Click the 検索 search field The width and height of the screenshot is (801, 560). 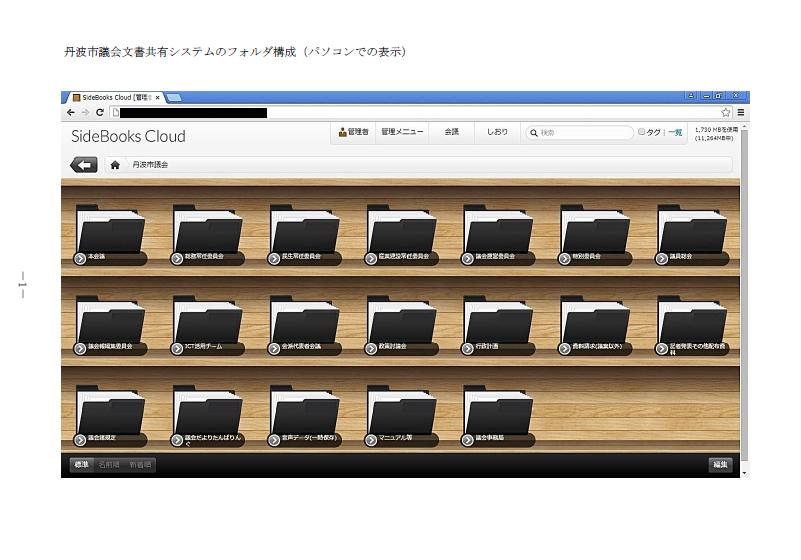tap(579, 132)
